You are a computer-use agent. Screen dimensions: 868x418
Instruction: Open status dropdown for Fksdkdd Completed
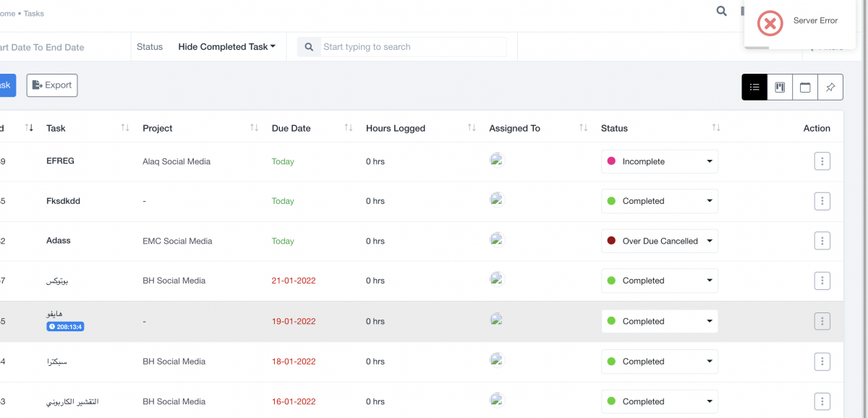(660, 201)
